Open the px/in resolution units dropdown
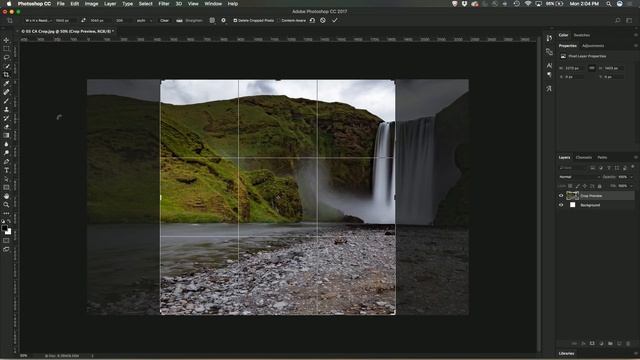640x360 pixels. (144, 20)
